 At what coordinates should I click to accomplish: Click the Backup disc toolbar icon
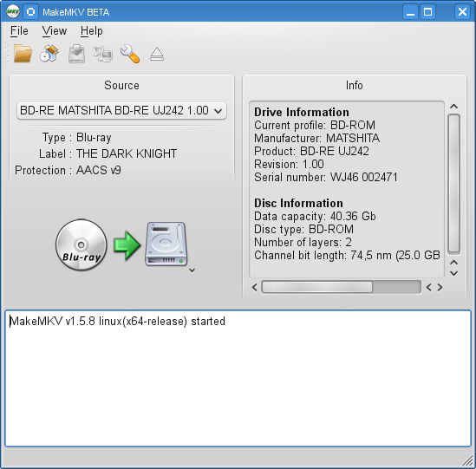pyautogui.click(x=76, y=54)
